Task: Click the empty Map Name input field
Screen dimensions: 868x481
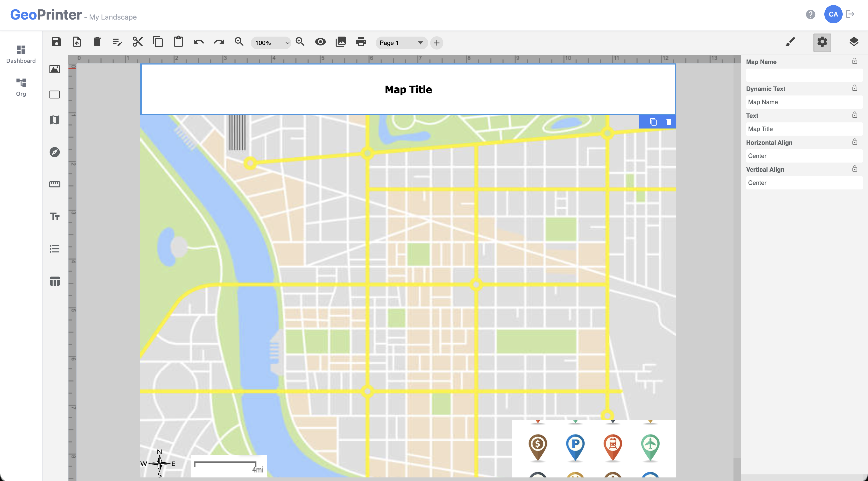Action: tap(804, 75)
